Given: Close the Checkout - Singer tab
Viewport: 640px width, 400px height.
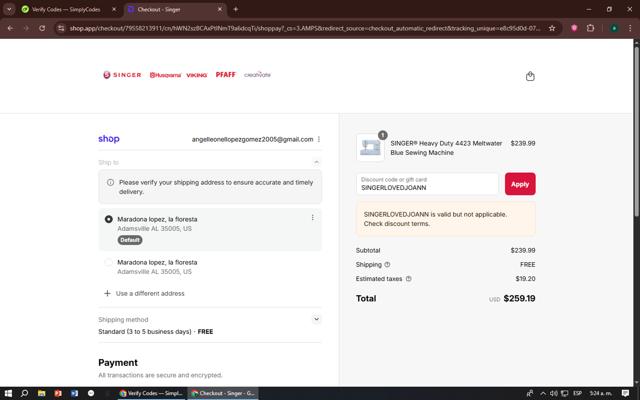Looking at the screenshot, I should (x=220, y=9).
